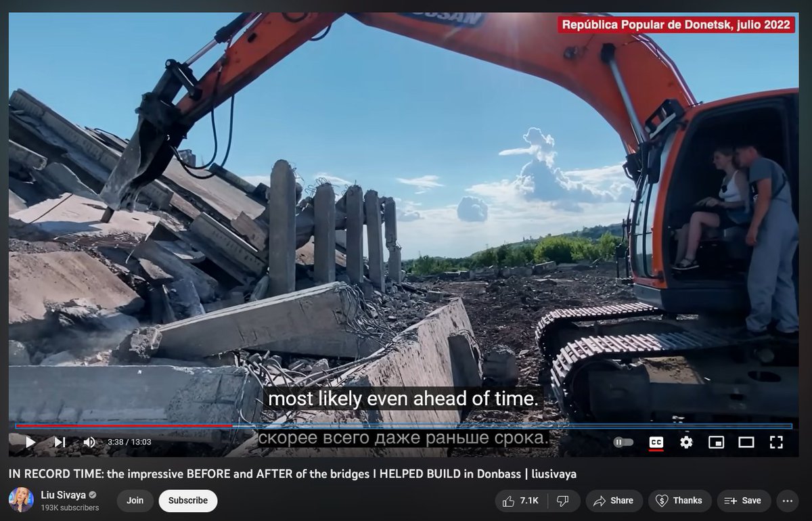The image size is (812, 521).
Task: Mute the video volume
Action: pyautogui.click(x=89, y=442)
